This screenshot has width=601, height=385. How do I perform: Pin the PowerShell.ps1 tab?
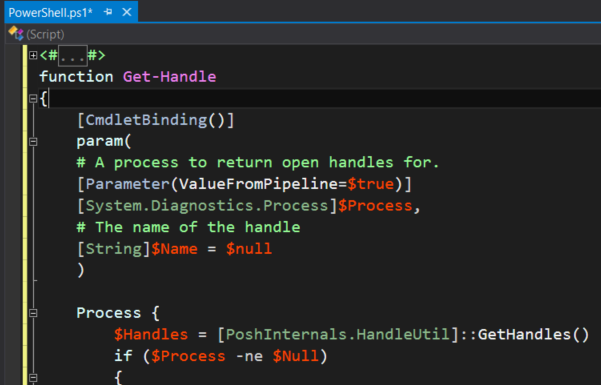pyautogui.click(x=108, y=12)
